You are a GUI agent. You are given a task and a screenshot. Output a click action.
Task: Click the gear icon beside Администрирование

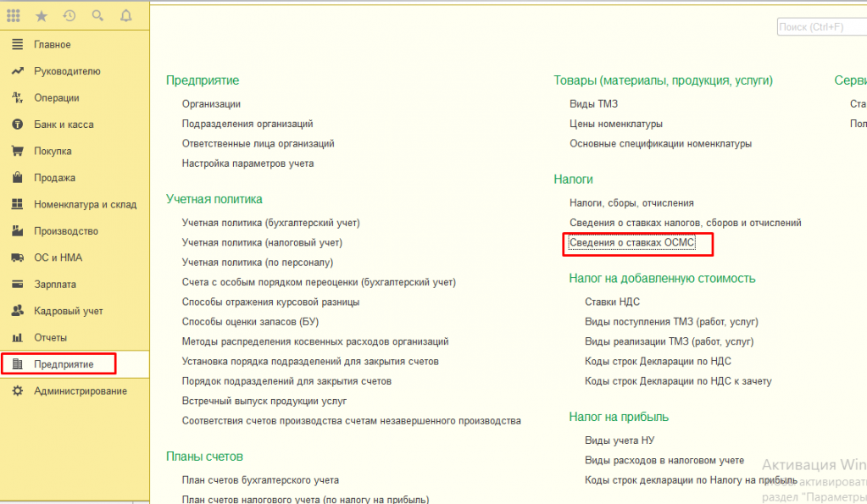(17, 391)
